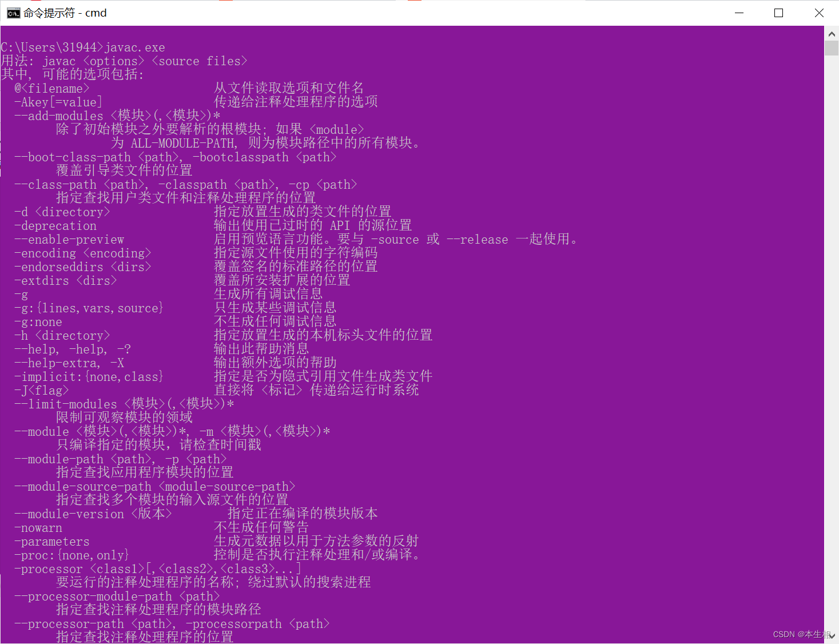Click the '命令提示符 - cmd' window title
Screen dimensions: 839x644
65,13
